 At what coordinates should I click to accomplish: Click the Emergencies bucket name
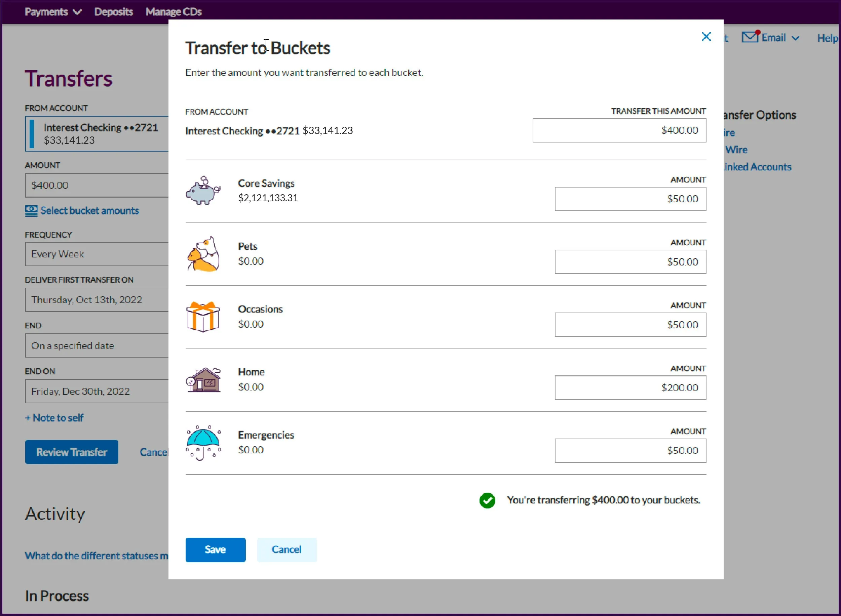pos(266,435)
